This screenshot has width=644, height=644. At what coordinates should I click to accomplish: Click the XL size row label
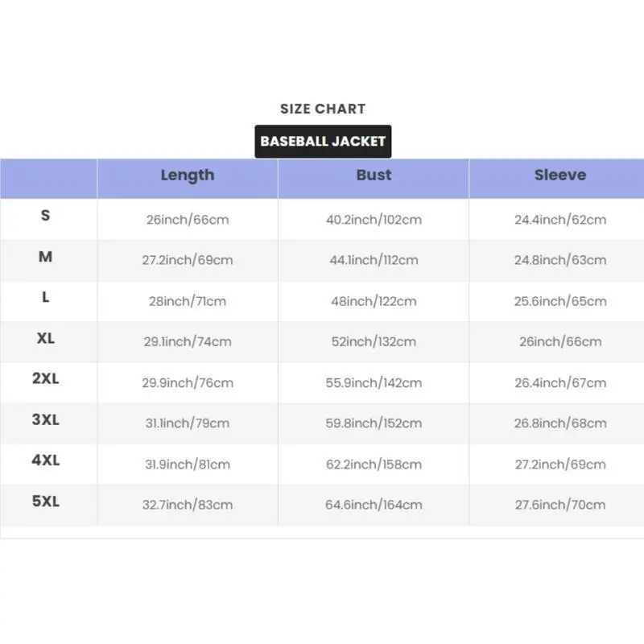point(46,338)
